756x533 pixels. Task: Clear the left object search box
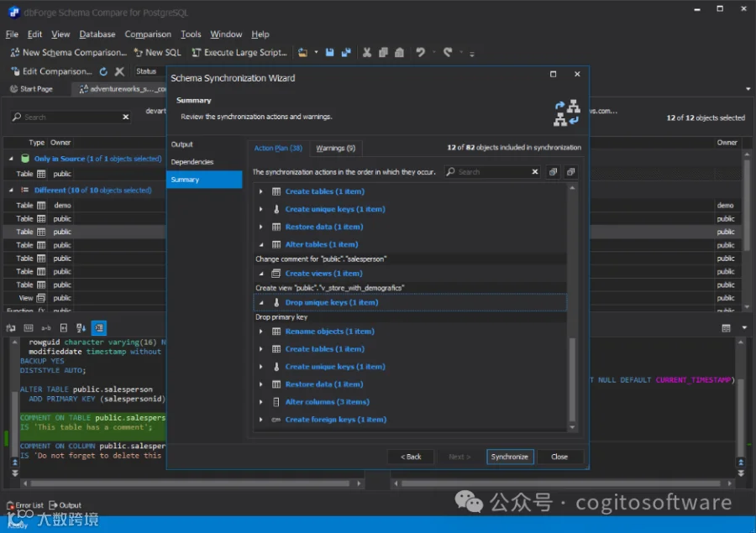coord(126,118)
